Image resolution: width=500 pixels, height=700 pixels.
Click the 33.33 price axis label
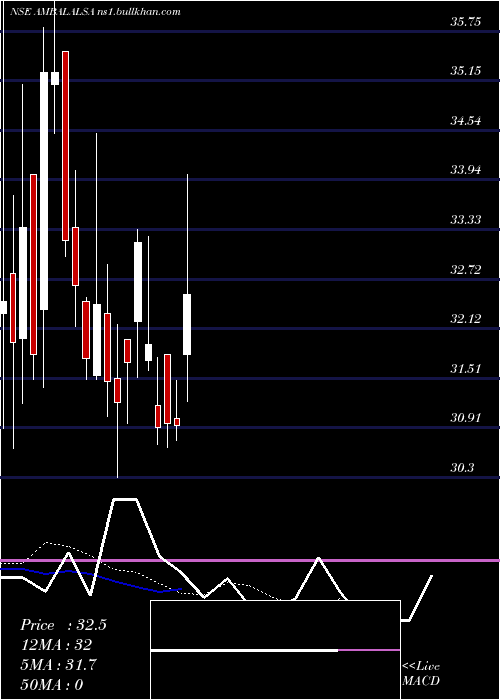466,220
